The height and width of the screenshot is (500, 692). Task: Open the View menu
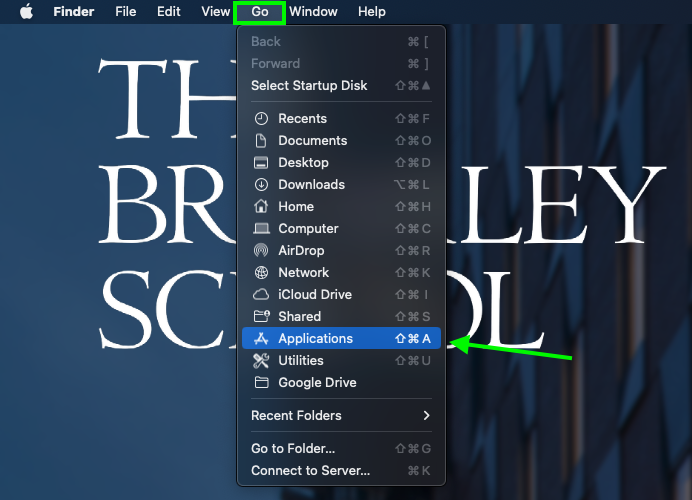tap(215, 11)
